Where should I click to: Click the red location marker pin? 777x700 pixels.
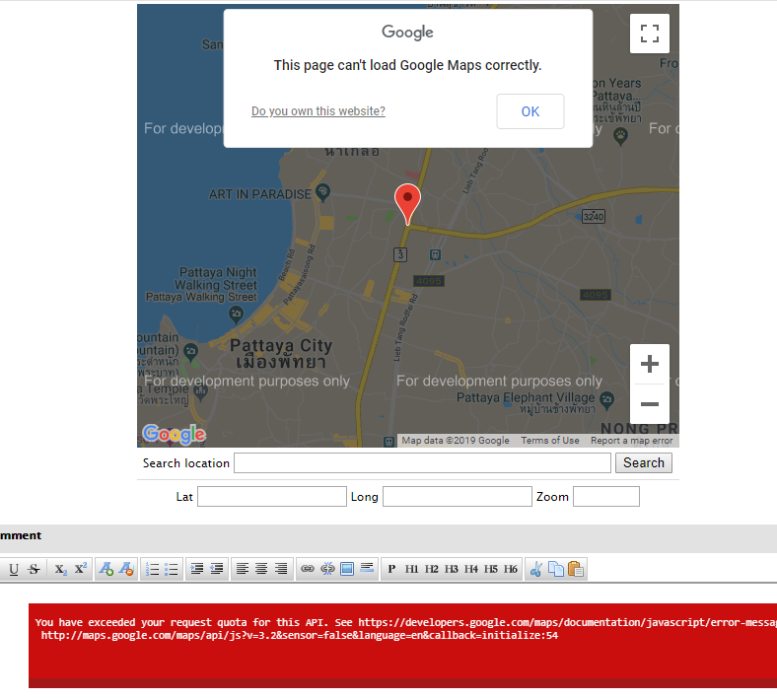(x=408, y=204)
